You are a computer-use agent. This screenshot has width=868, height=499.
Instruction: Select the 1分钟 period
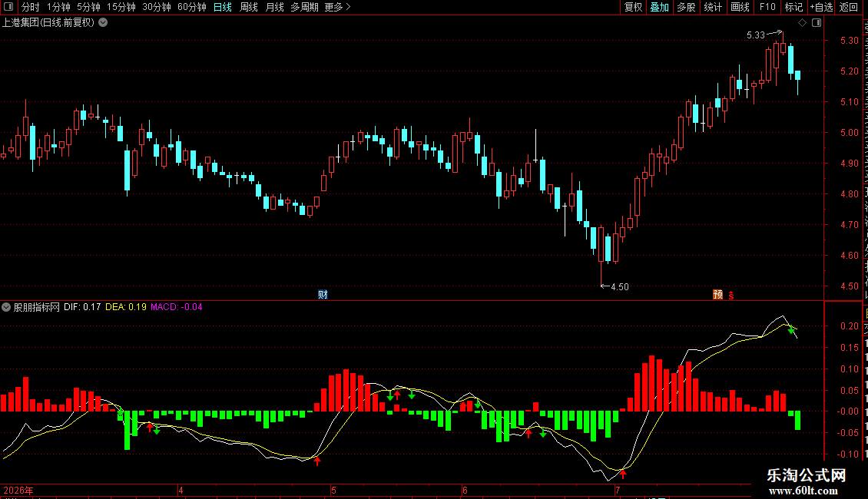58,7
